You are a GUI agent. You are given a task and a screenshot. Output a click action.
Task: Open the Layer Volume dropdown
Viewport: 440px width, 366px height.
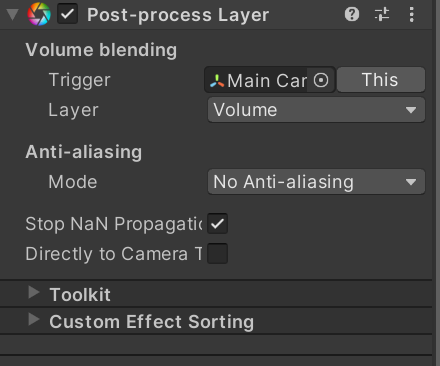(316, 110)
